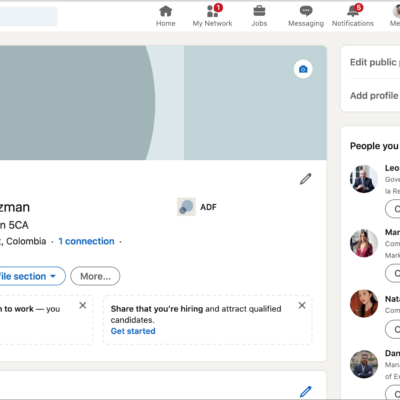The height and width of the screenshot is (400, 400).
Task: Click the Share that you're hiring text
Action: coord(157,309)
